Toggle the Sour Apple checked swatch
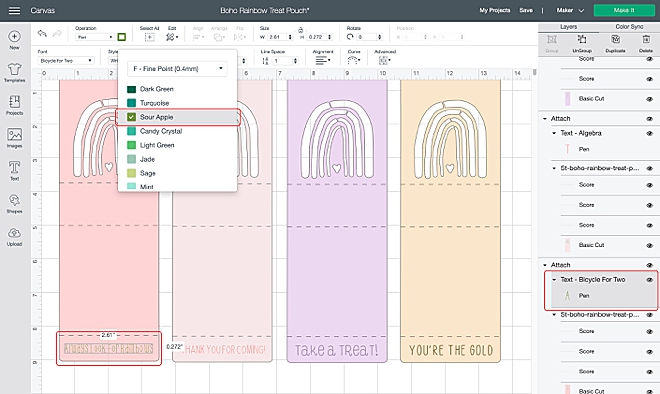660x394 pixels. coord(131,117)
